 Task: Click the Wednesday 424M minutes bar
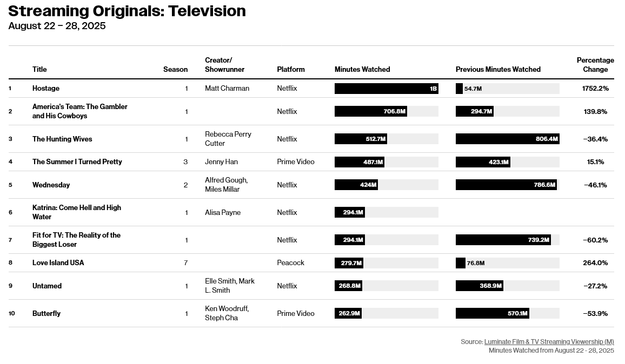pos(356,185)
